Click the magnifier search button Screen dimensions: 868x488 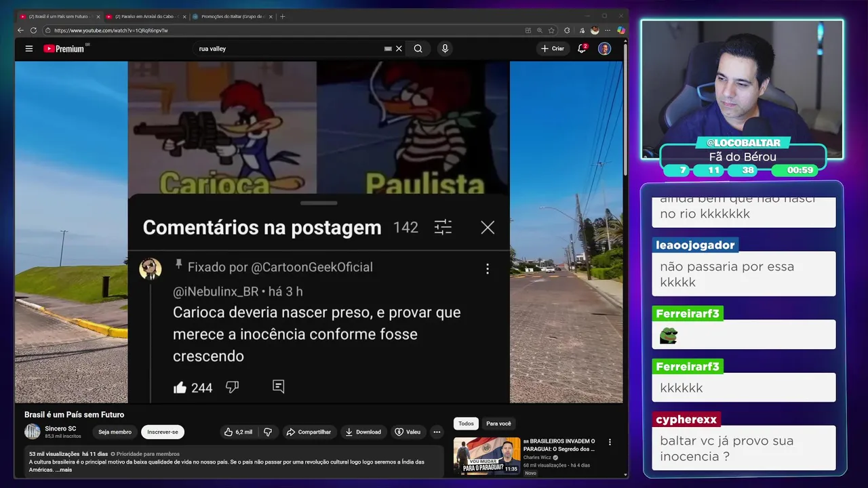(x=418, y=49)
